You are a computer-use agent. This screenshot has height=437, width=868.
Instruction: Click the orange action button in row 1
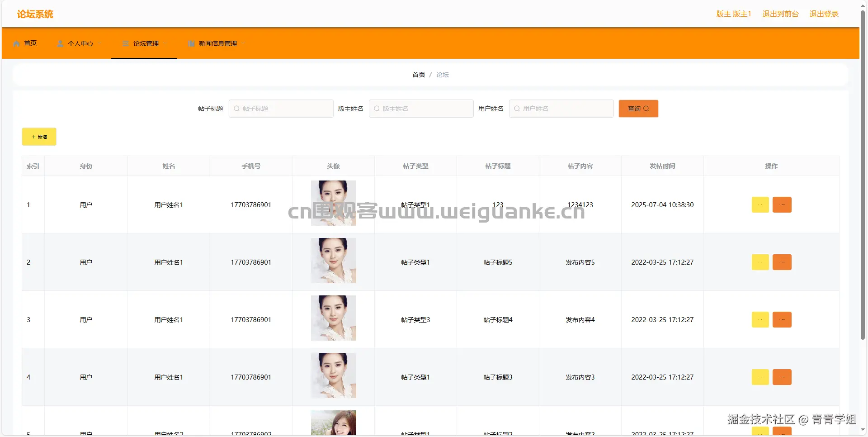(782, 205)
